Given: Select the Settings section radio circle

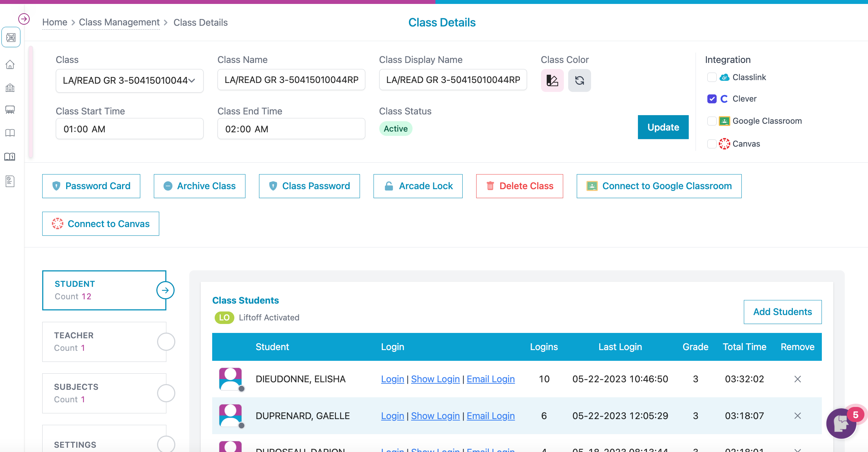Looking at the screenshot, I should (x=166, y=444).
